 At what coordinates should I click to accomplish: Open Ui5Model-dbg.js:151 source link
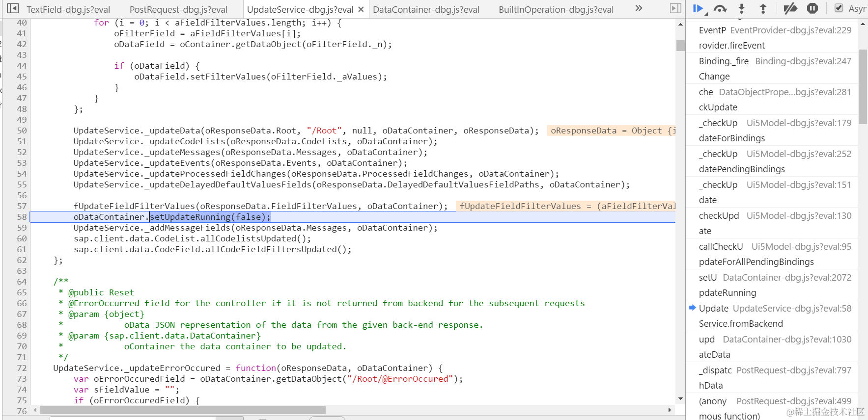coord(799,185)
